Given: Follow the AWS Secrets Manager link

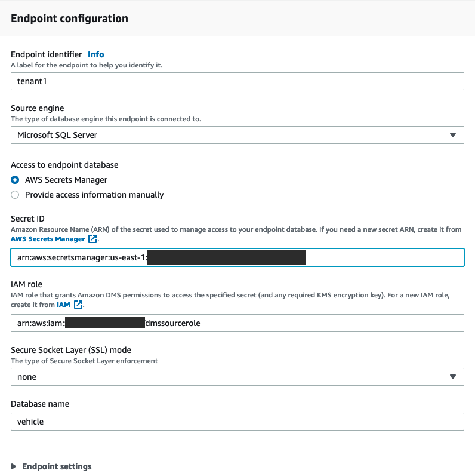Looking at the screenshot, I should (48, 239).
